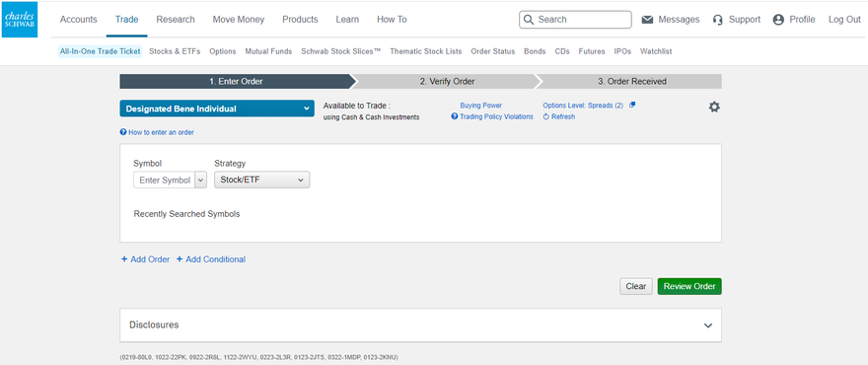Screen dimensions: 868x365
Task: Open the Support link
Action: coord(745,20)
